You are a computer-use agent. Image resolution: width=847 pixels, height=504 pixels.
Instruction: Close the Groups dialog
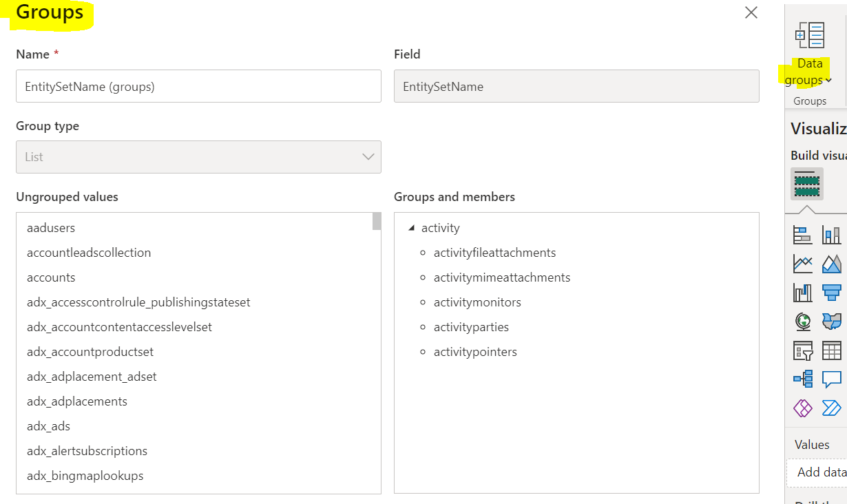[751, 12]
